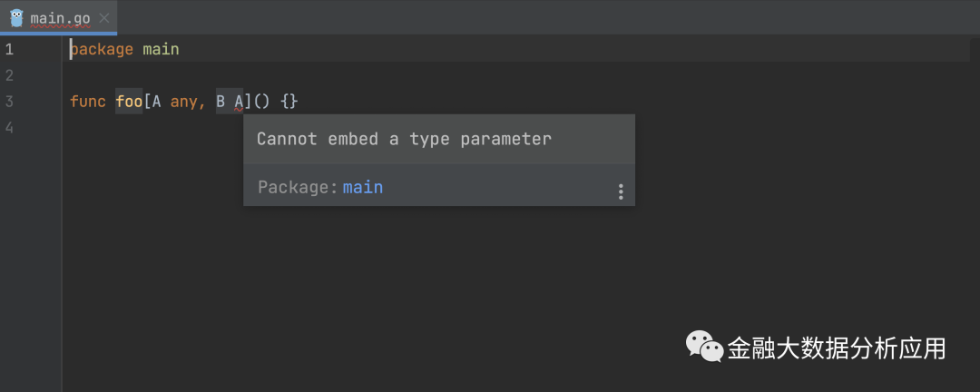
Task: Click the 'func' keyword on line 3
Action: pos(88,102)
